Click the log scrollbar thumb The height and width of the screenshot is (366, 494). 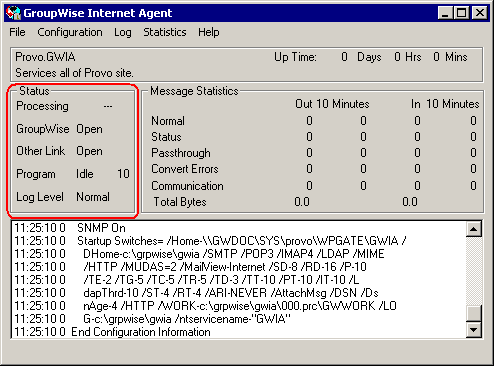[x=474, y=313]
